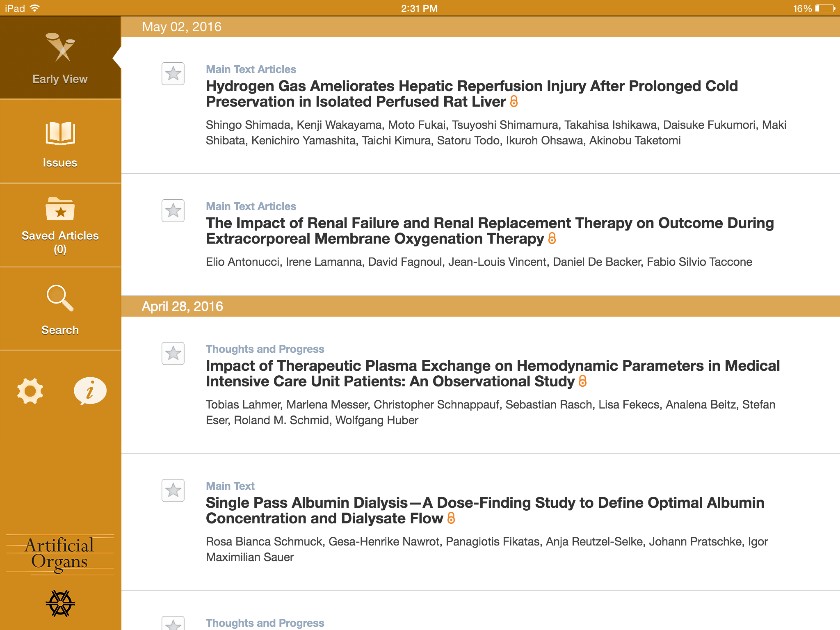Select the May 02, 2016 date header
840x630 pixels.
click(182, 27)
